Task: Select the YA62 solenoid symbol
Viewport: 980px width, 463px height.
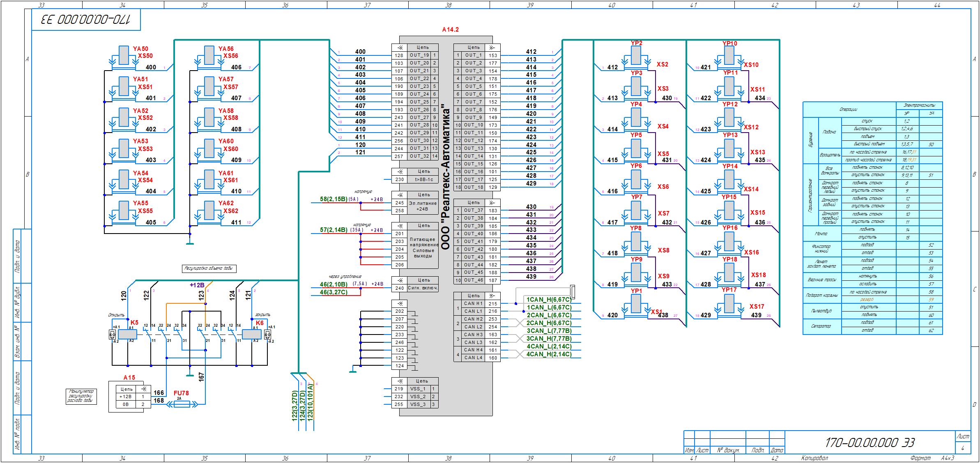Action: 209,210
